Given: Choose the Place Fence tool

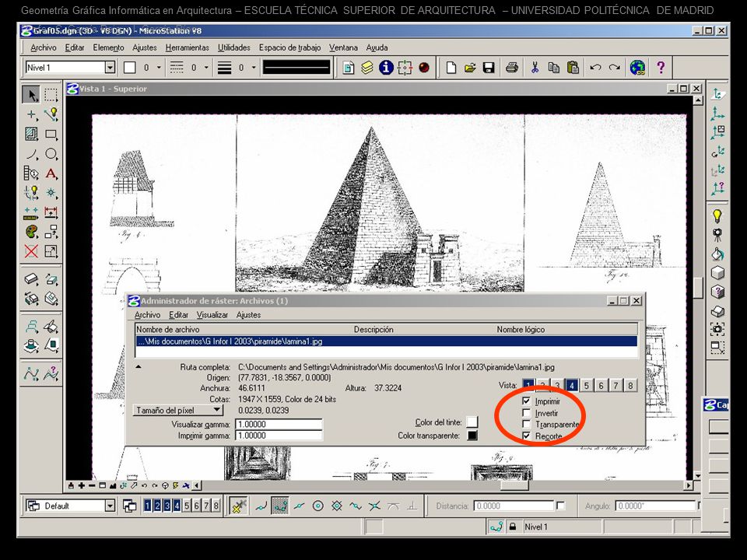Looking at the screenshot, I should click(51, 94).
